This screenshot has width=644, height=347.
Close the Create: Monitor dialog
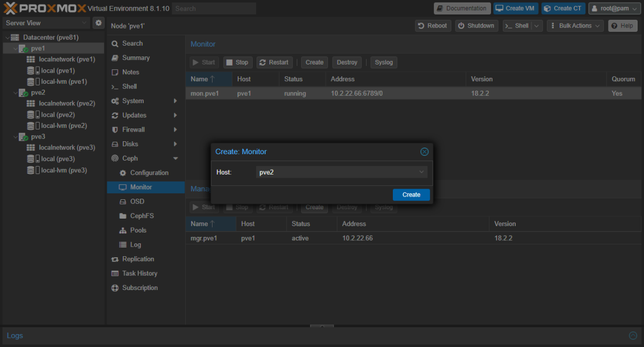coord(425,152)
